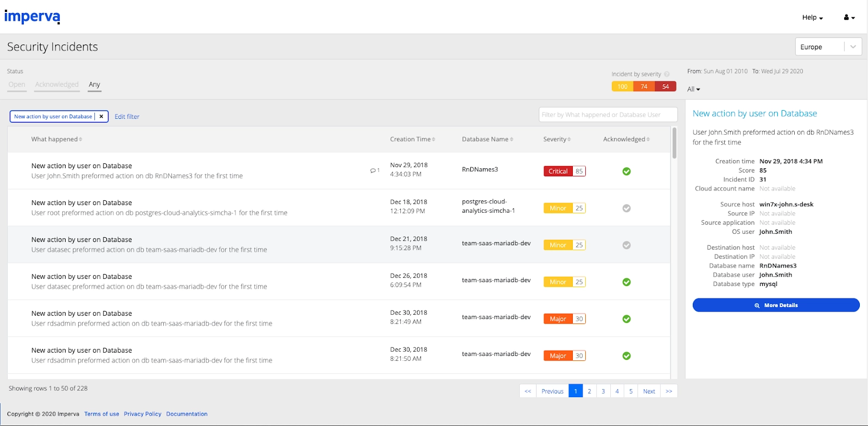Open comments icon on John.Smith incident

[374, 170]
